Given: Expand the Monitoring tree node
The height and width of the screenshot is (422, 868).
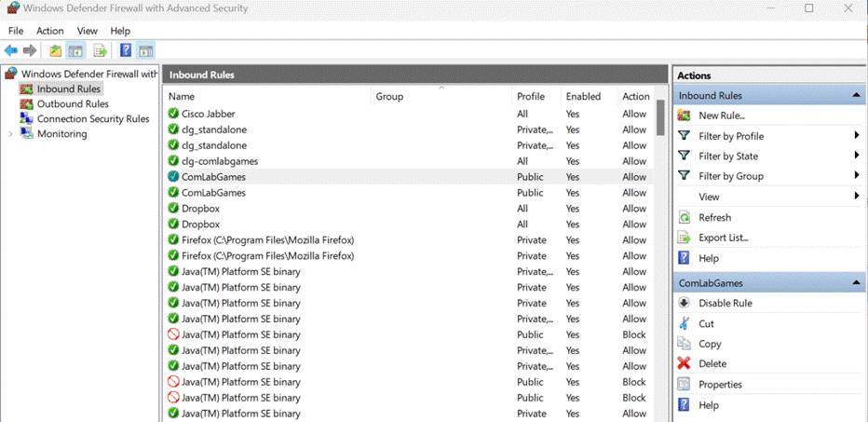Looking at the screenshot, I should [x=10, y=134].
